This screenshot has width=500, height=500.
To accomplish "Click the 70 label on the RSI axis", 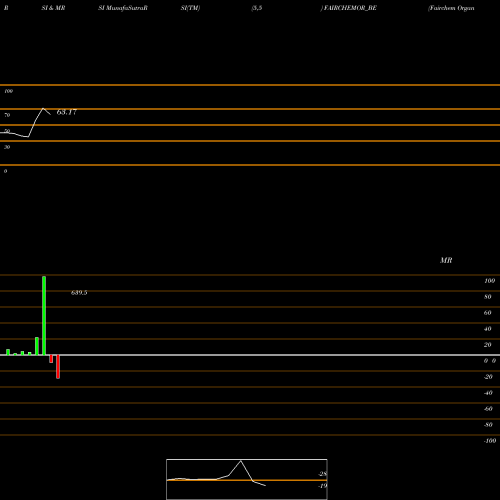I will [7, 115].
